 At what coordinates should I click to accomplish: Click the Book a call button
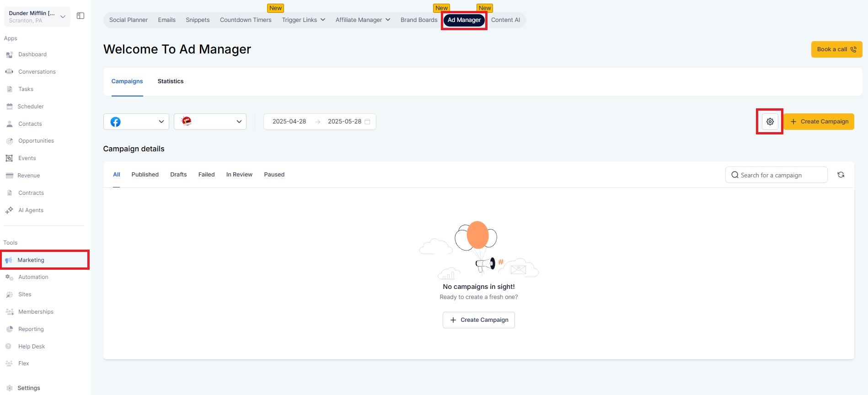pos(837,49)
